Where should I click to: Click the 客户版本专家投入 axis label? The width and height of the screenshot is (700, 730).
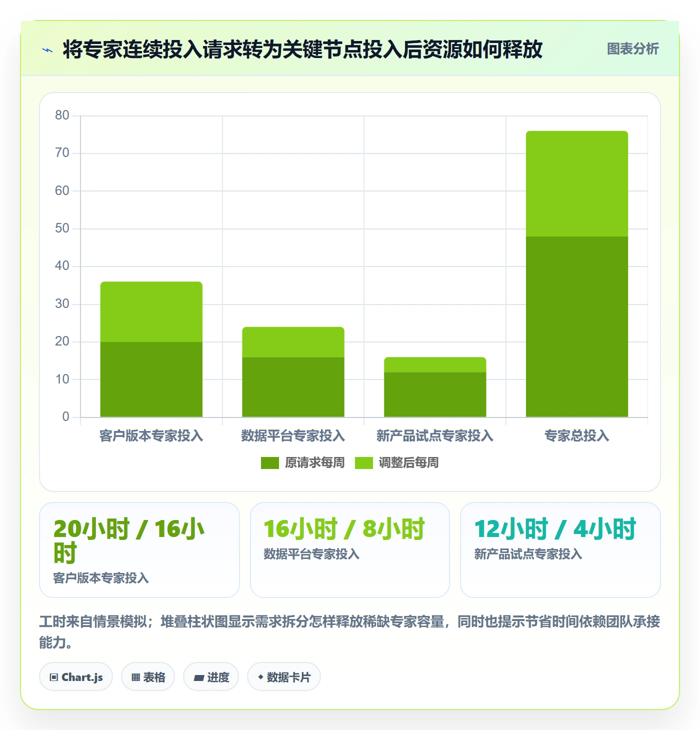tap(151, 436)
